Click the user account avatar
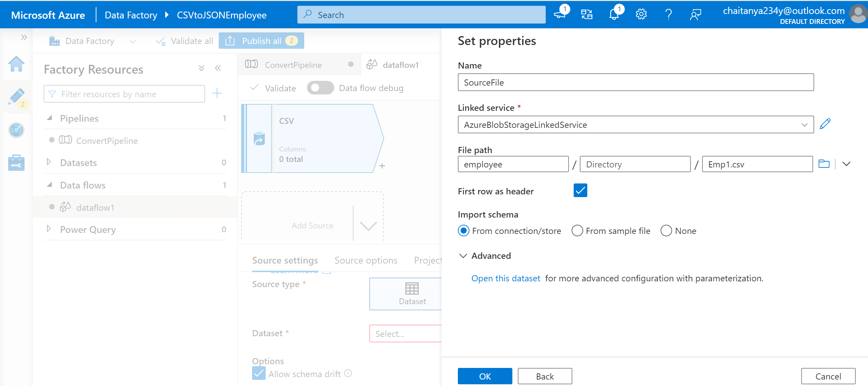 pyautogui.click(x=858, y=14)
